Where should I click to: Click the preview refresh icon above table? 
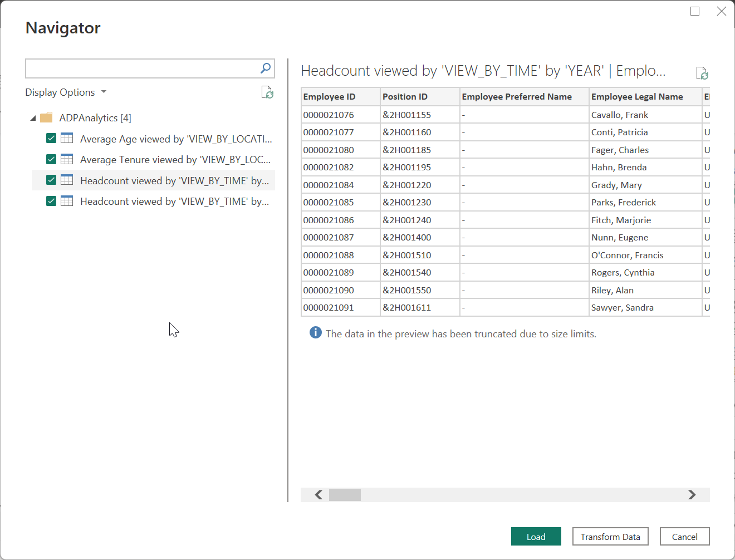(x=702, y=73)
